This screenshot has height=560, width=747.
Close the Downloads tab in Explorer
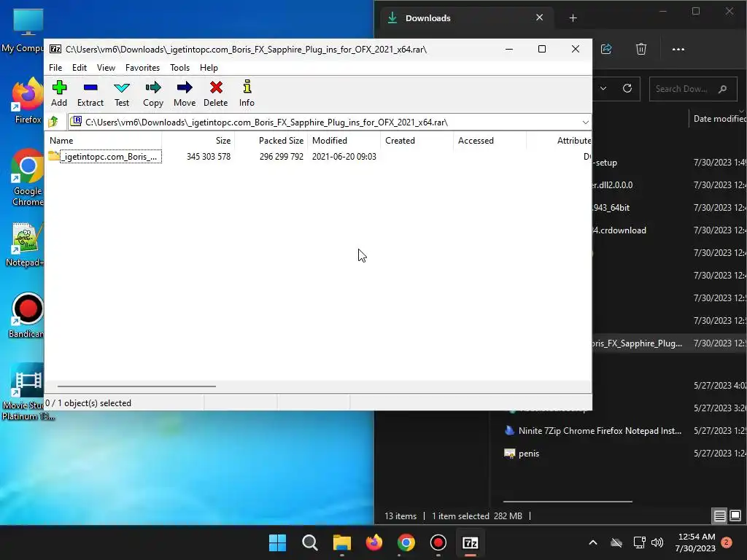click(539, 17)
